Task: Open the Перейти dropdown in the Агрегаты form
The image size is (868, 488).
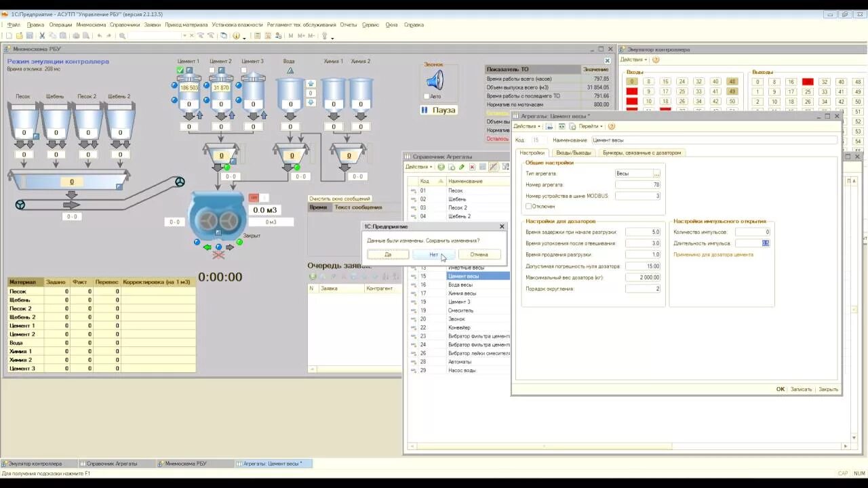Action: coord(591,126)
